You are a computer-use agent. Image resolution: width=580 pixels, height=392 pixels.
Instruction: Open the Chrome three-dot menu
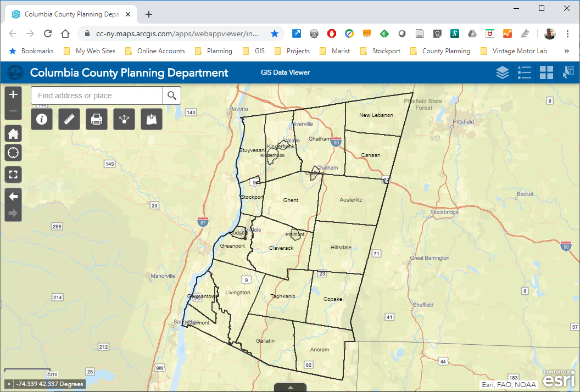568,33
